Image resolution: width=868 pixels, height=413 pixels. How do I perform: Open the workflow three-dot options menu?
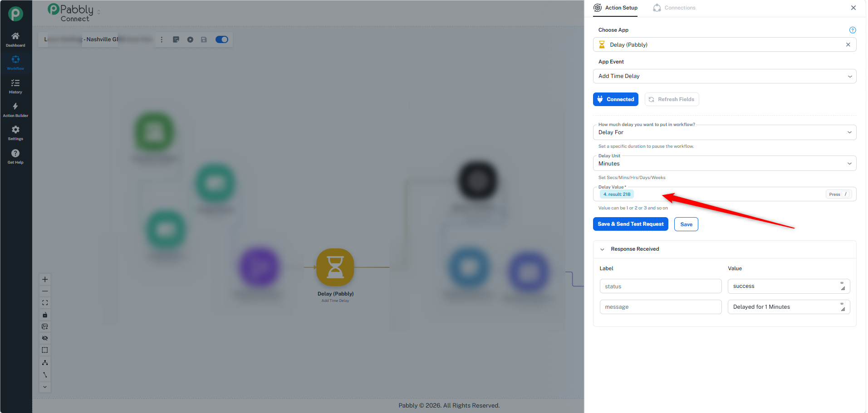click(x=162, y=39)
